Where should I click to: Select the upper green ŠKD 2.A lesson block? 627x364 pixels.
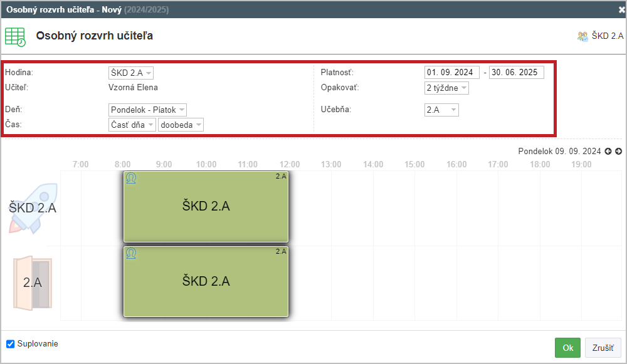pos(206,207)
